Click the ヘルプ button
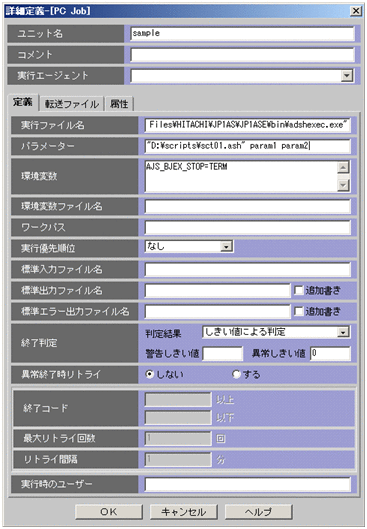The width and height of the screenshot is (367, 529). point(258,512)
